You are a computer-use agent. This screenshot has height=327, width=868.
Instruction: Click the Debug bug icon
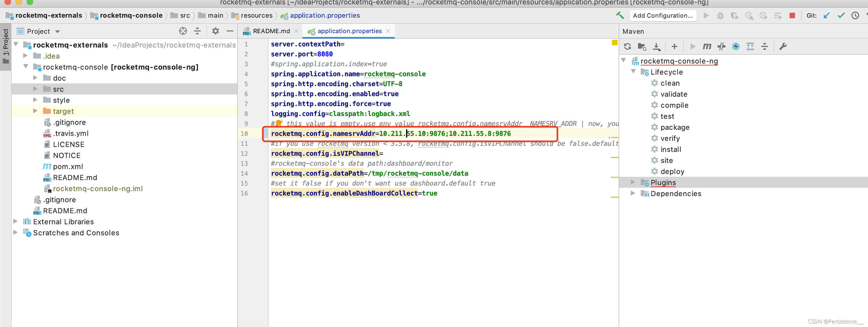point(720,15)
